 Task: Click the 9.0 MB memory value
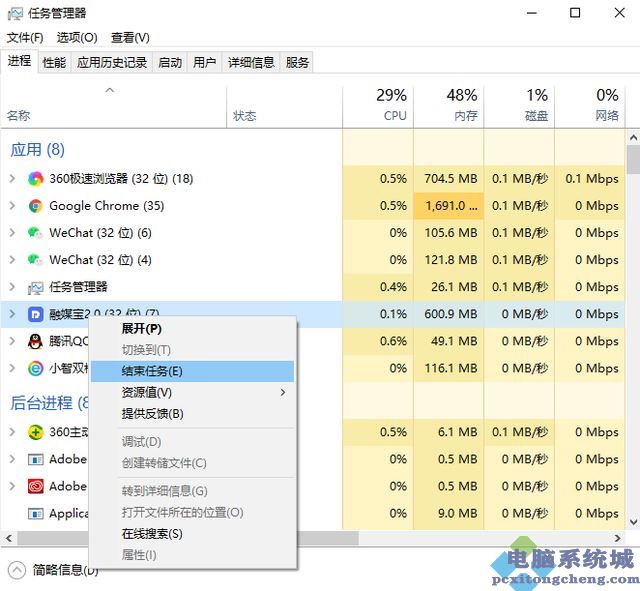pos(457,513)
